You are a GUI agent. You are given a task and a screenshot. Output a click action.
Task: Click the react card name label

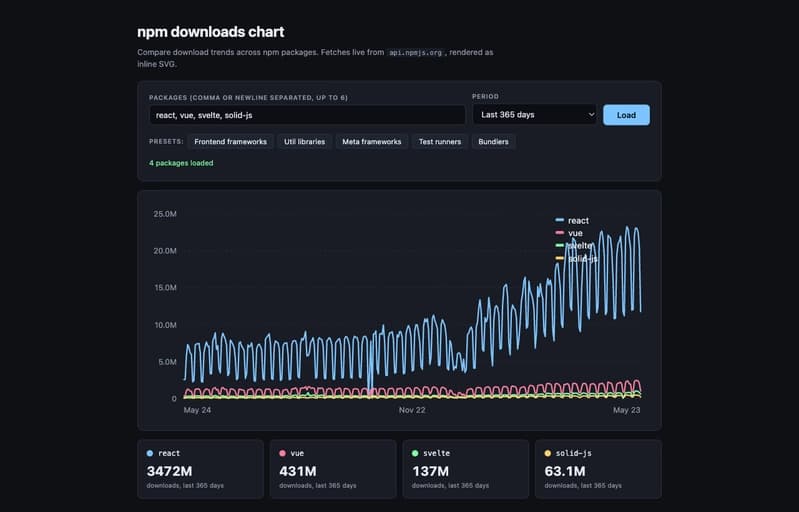[169, 453]
